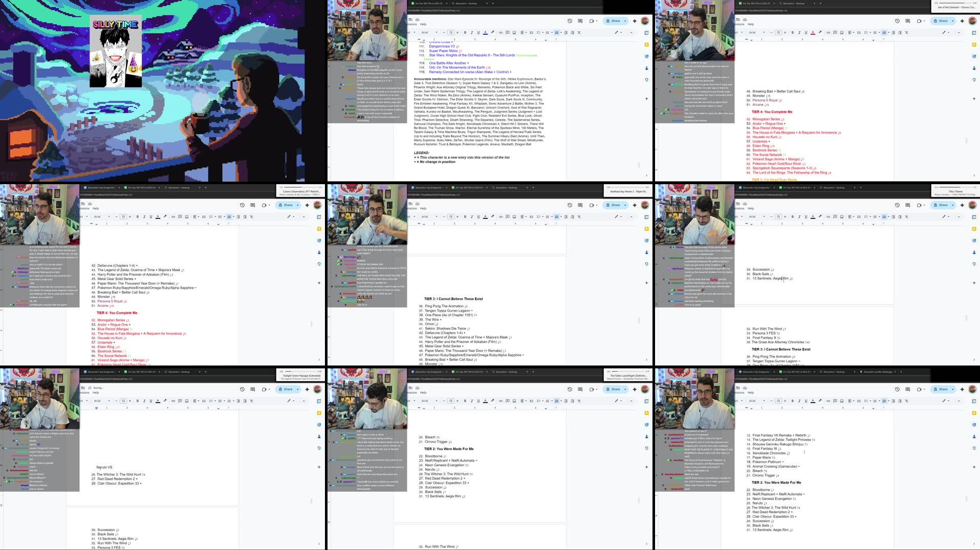Open Google Tasks in the sidebar
This screenshot has width=980, height=550.
(646, 56)
